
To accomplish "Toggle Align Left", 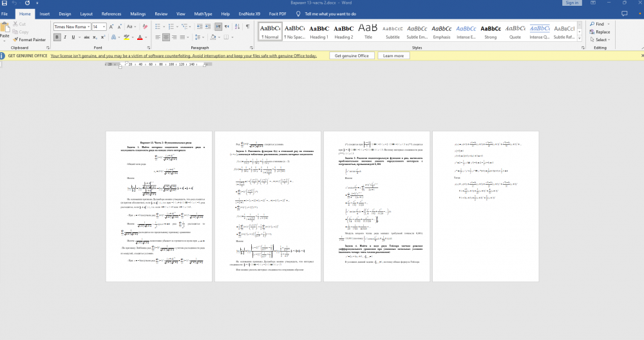I will click(158, 37).
